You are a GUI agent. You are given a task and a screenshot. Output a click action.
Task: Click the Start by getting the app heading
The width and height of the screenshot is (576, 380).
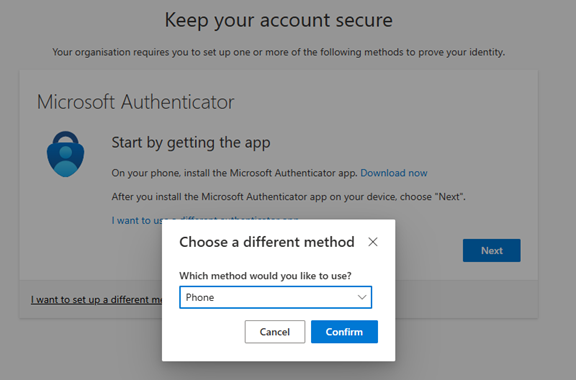pyautogui.click(x=191, y=143)
